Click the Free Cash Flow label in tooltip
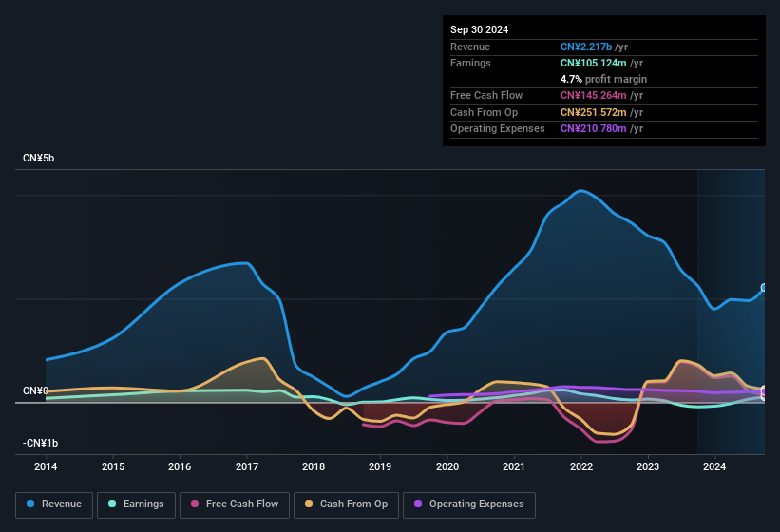Screen dimensions: 780x532 [486, 95]
